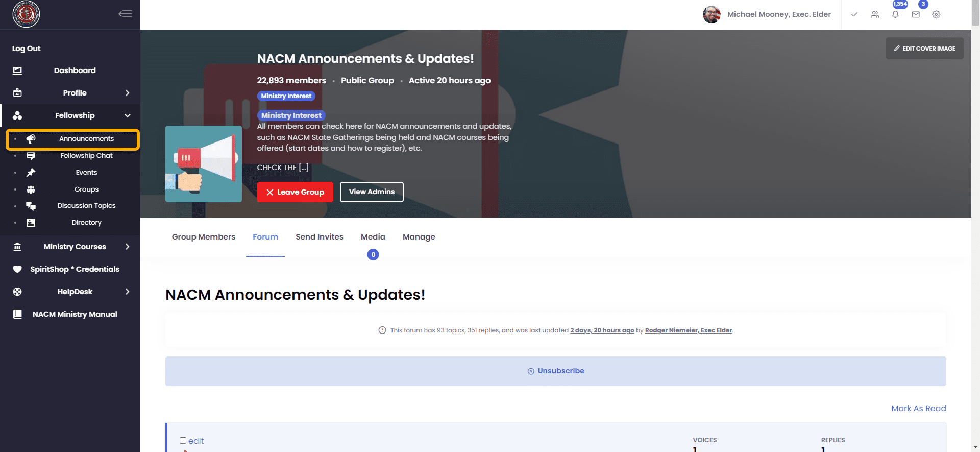This screenshot has width=980, height=452.
Task: Open the messages envelope icon
Action: coord(916,14)
